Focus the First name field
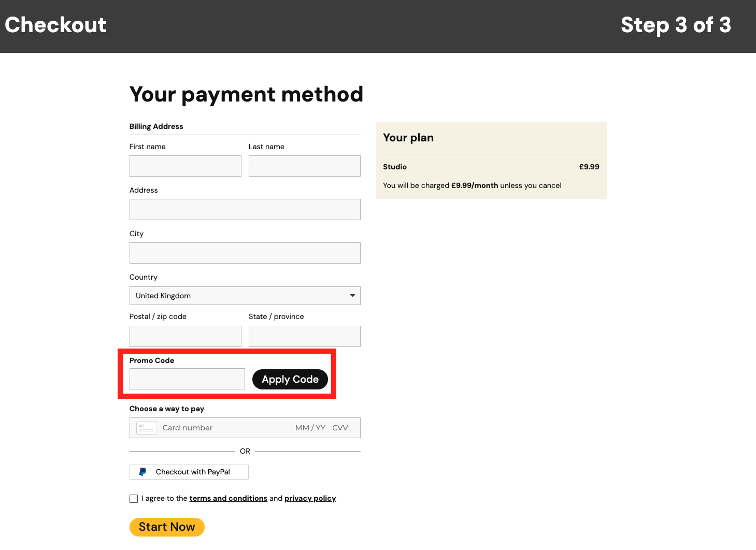 [x=186, y=166]
